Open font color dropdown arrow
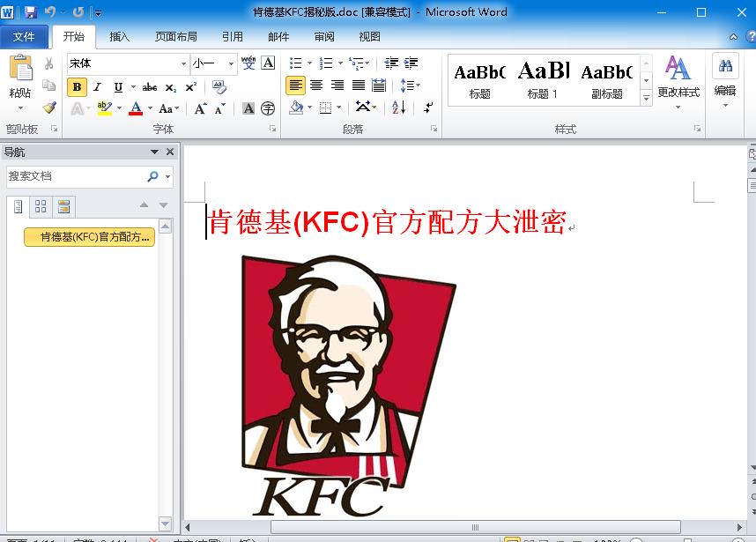The image size is (756, 542). 150,108
